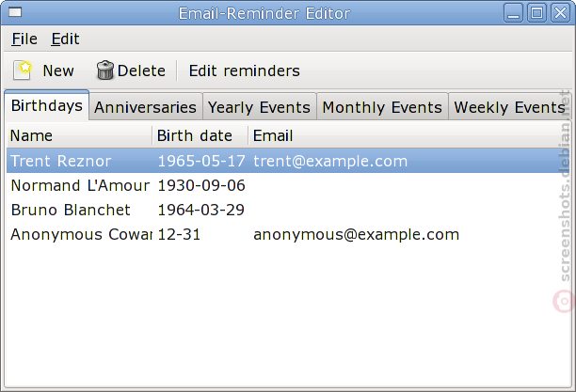This screenshot has height=392, width=576.
Task: Open the Edit menu
Action: pos(65,39)
